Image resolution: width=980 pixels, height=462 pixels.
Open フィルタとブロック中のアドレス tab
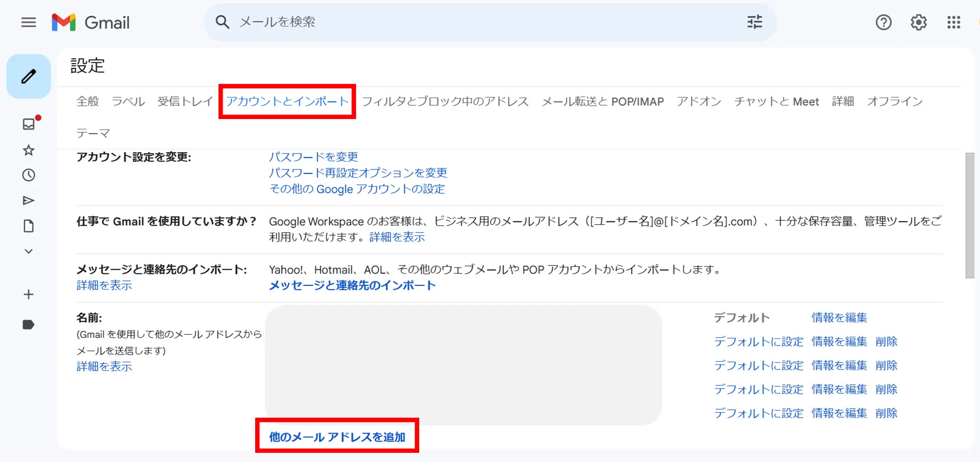[x=445, y=101]
